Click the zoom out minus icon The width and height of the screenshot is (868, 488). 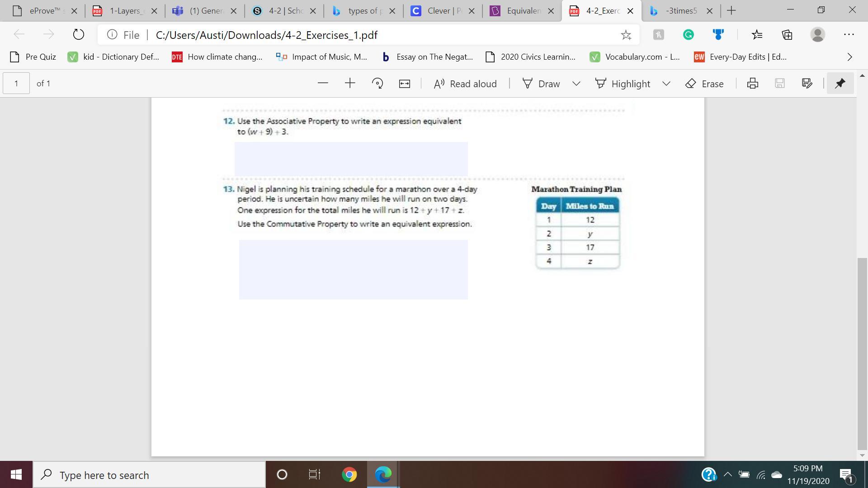(x=323, y=83)
